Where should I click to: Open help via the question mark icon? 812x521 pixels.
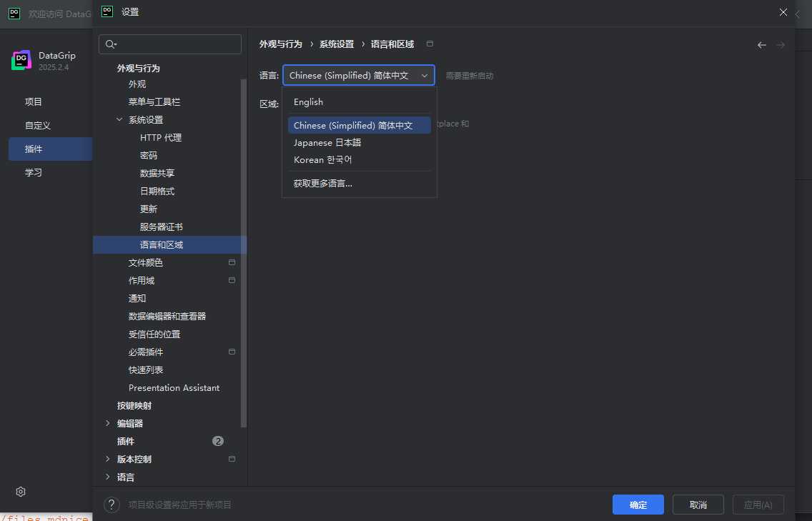(112, 505)
